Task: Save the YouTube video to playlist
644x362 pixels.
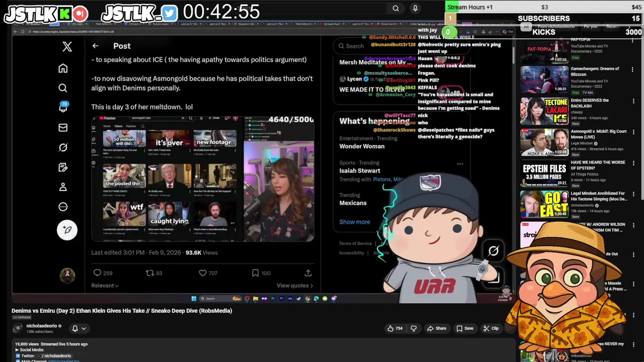Action: tap(465, 328)
